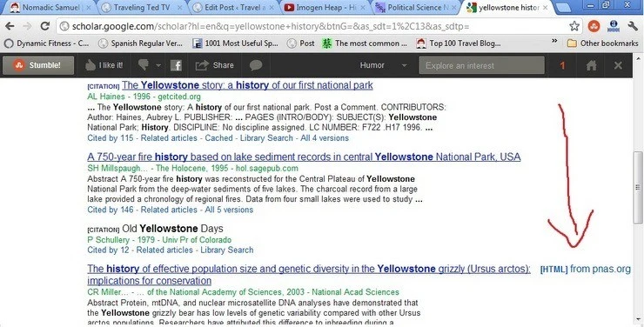The width and height of the screenshot is (644, 327).
Task: Open the Humor interest dropdown
Action: pyautogui.click(x=383, y=65)
